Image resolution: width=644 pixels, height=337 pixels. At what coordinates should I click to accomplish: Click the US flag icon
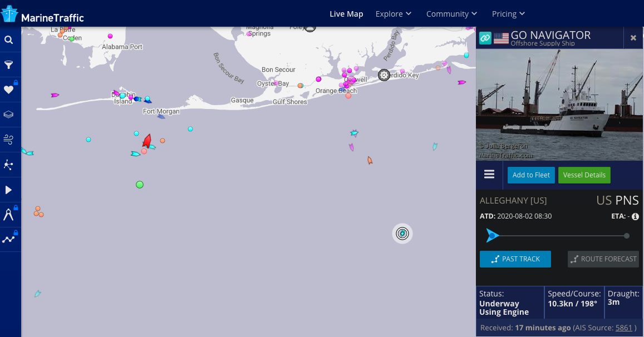click(501, 38)
